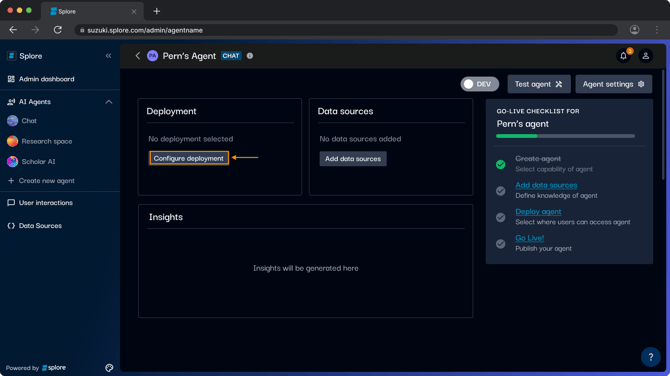Collapse the sidebar with double-chevron icon
The image size is (670, 376).
click(108, 56)
